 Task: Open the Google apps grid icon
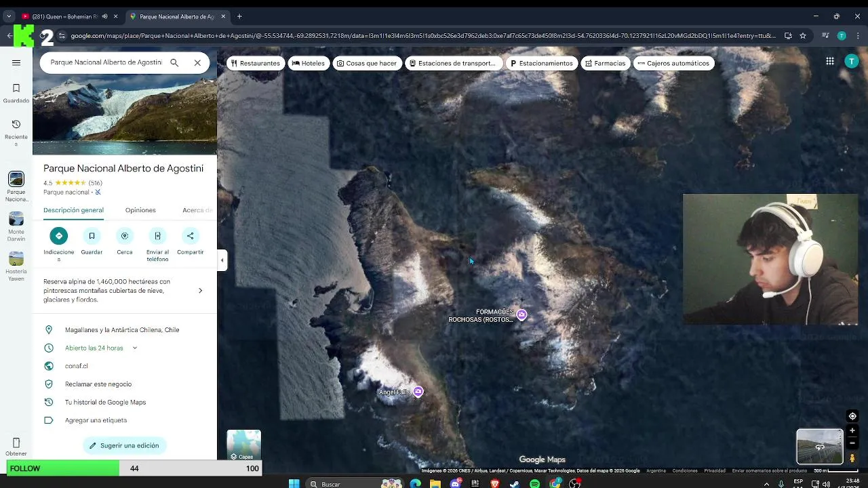(830, 62)
